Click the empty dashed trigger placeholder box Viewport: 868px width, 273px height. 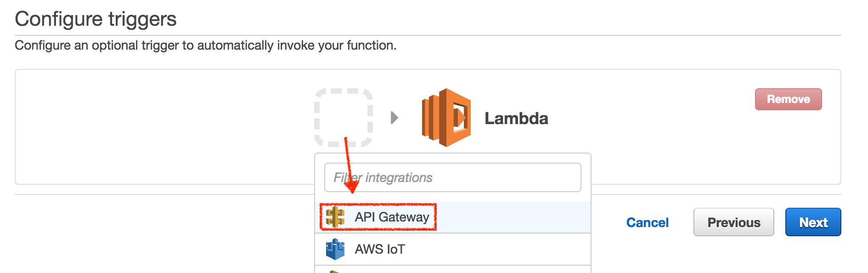pos(343,117)
